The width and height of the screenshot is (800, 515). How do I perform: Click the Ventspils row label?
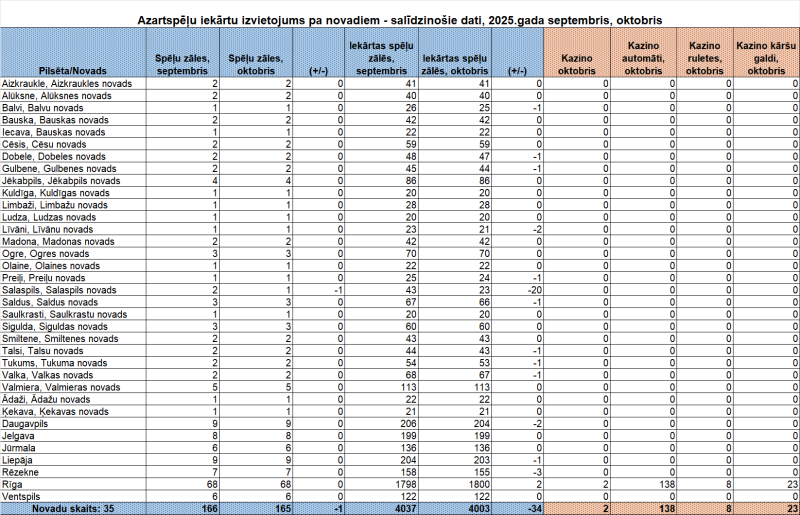tap(24, 497)
